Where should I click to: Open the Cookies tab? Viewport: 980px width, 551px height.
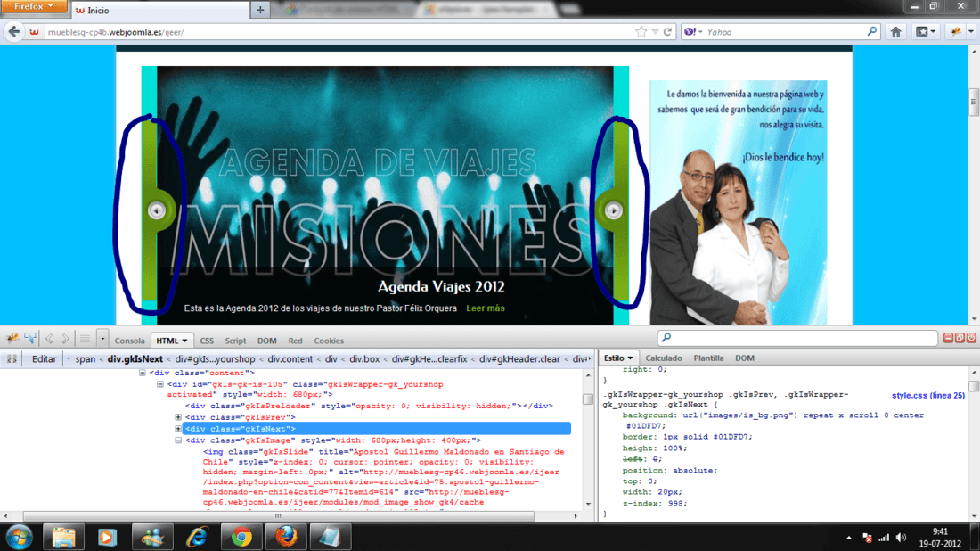(x=329, y=341)
